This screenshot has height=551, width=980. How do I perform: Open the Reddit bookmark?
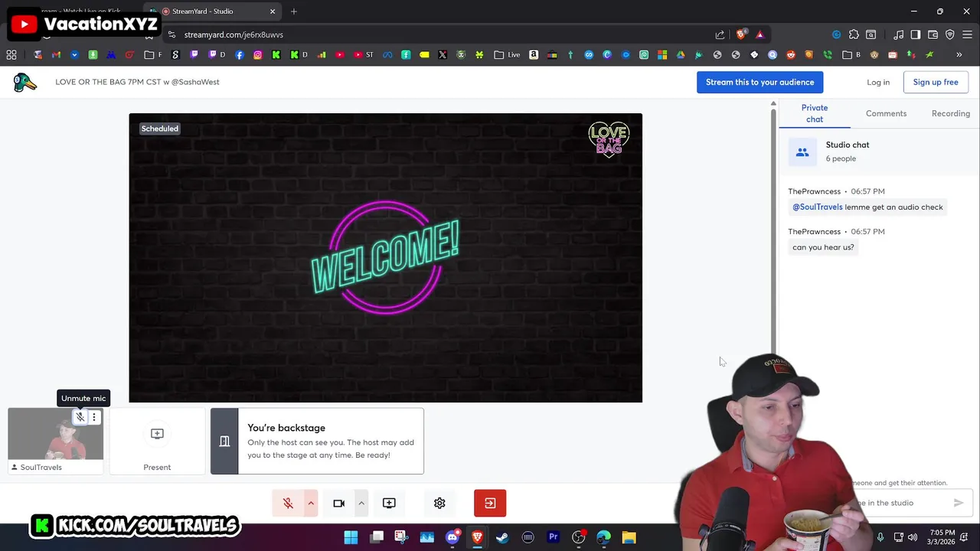791,55
